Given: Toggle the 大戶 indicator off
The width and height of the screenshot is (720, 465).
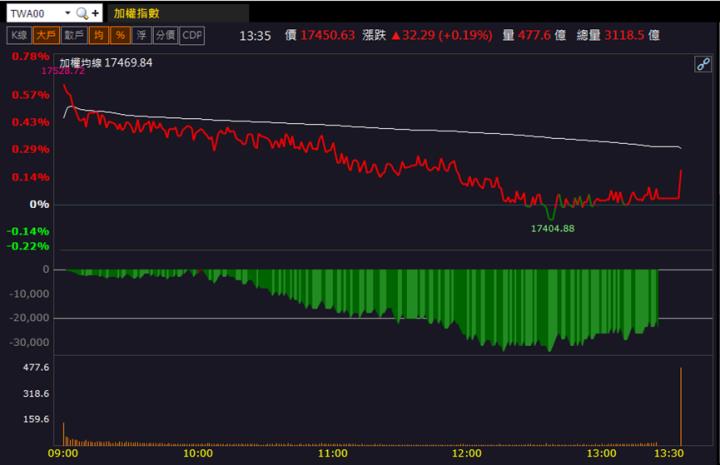Looking at the screenshot, I should click(x=46, y=35).
